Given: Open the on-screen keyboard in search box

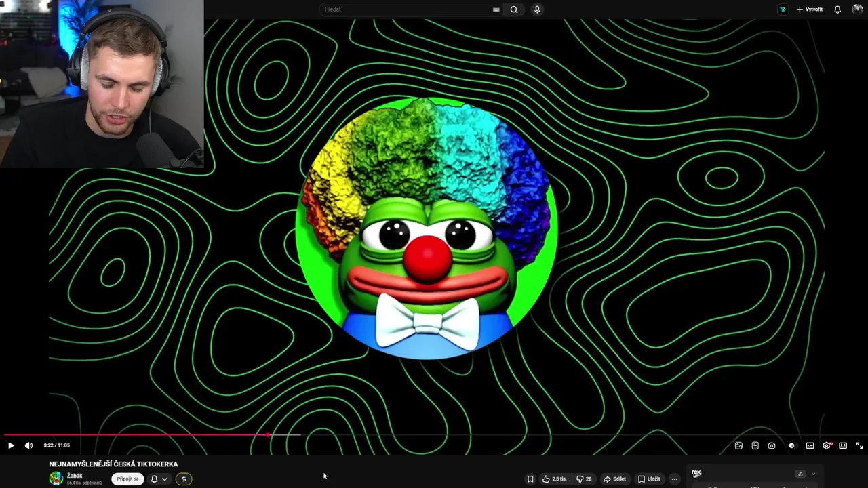Looking at the screenshot, I should pos(496,9).
